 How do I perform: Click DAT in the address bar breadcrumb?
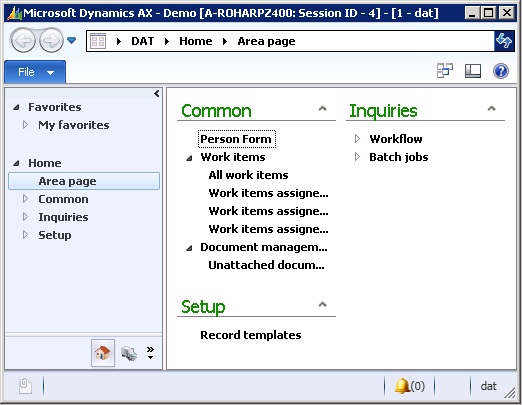tap(143, 41)
